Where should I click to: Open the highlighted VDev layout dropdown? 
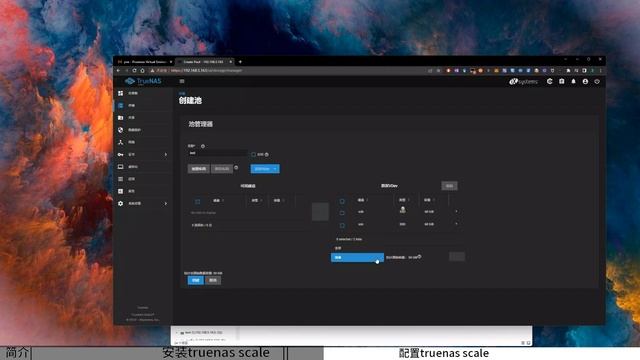point(357,258)
